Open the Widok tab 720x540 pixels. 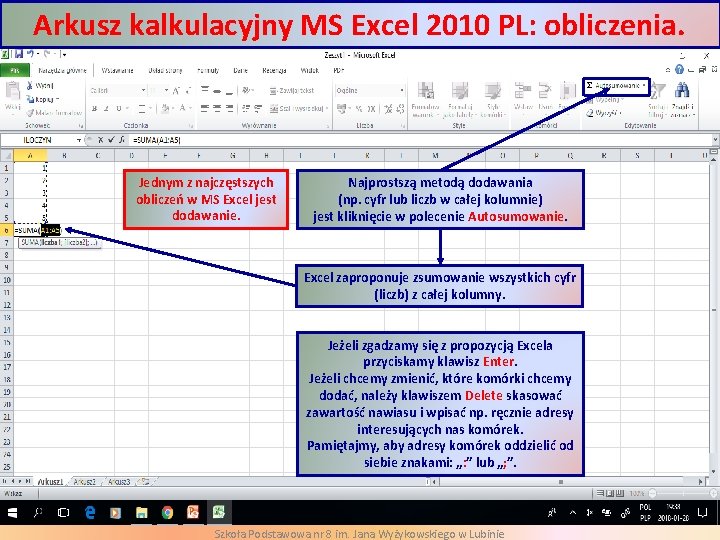pos(309,70)
